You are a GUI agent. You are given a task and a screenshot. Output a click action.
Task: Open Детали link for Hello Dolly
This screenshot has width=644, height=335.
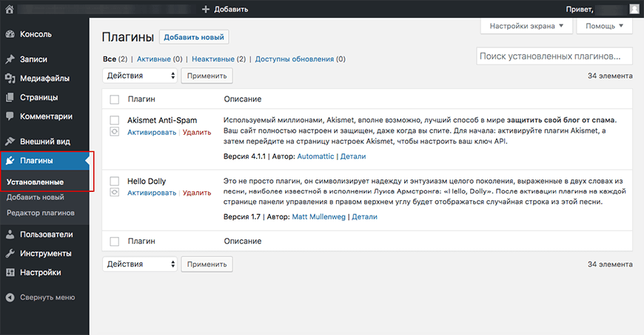click(x=365, y=216)
